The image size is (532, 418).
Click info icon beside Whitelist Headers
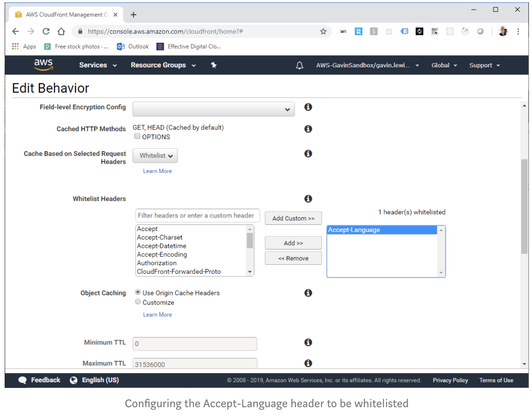(x=308, y=199)
